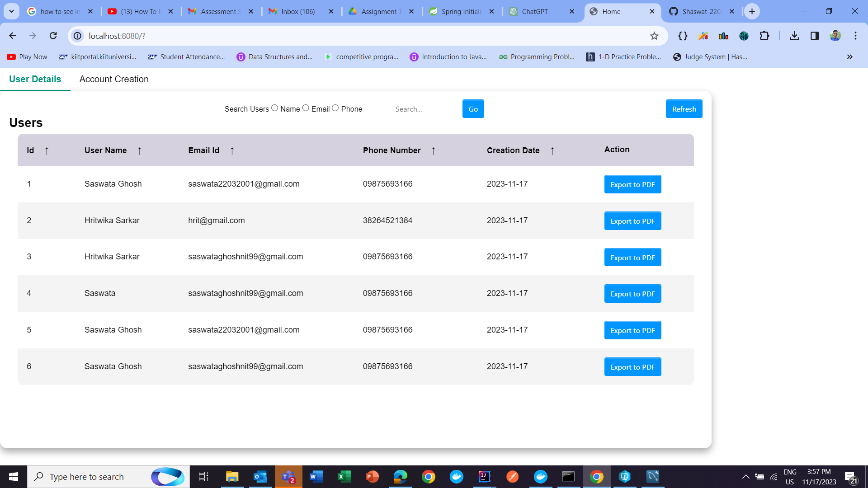Screen dimensions: 868x488
Task: Select the Phone search radio button
Action: pyautogui.click(x=335, y=108)
